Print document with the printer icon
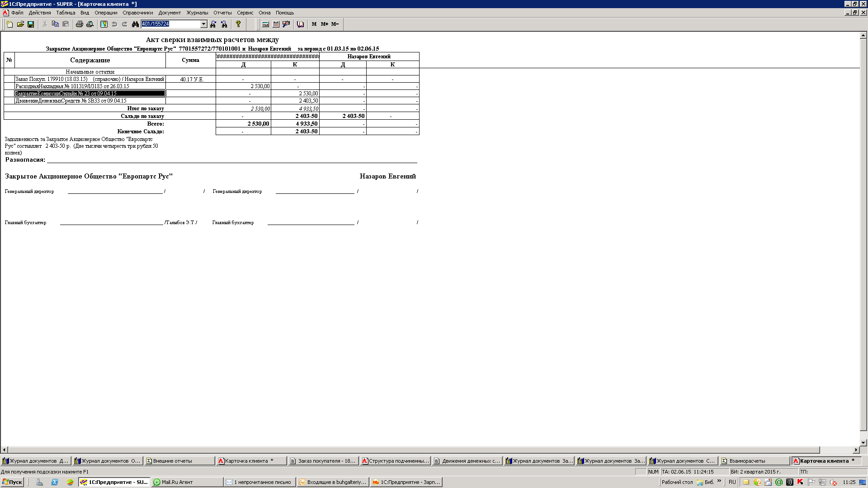The height and width of the screenshot is (488, 868). click(79, 24)
